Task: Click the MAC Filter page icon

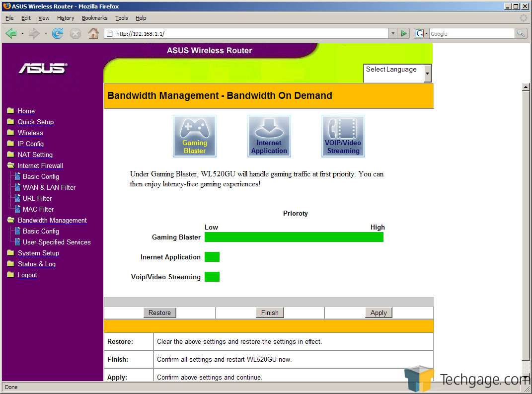Action: (x=17, y=209)
